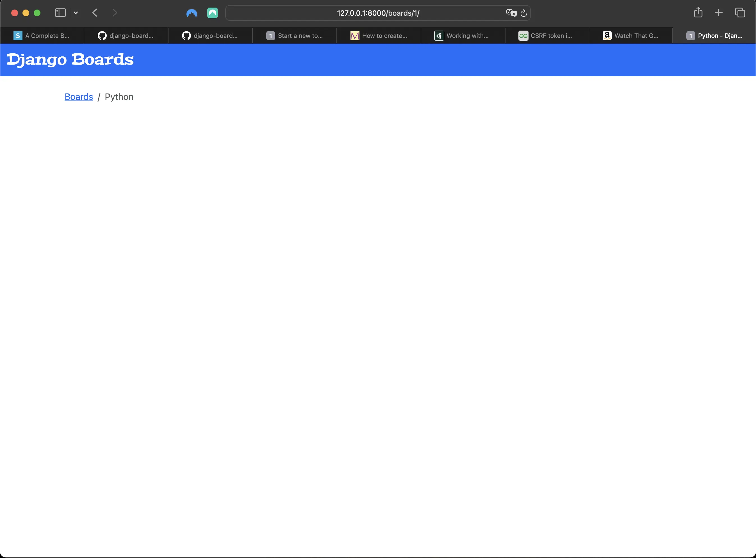Viewport: 756px width, 558px height.
Task: Show the tab overview
Action: tap(740, 13)
